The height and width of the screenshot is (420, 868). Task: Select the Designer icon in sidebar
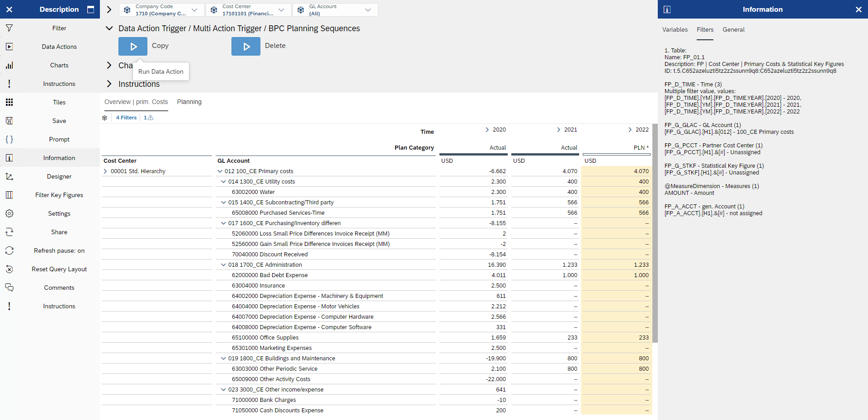point(9,176)
